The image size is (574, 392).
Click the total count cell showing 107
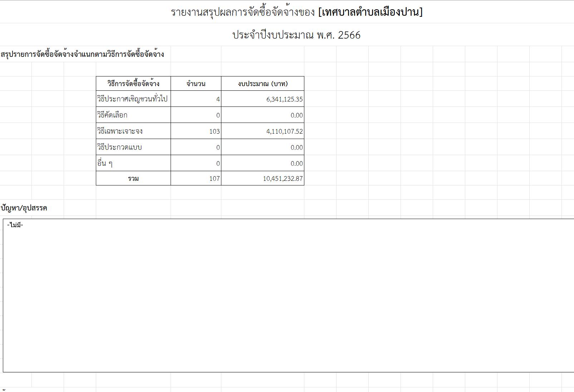(x=214, y=179)
